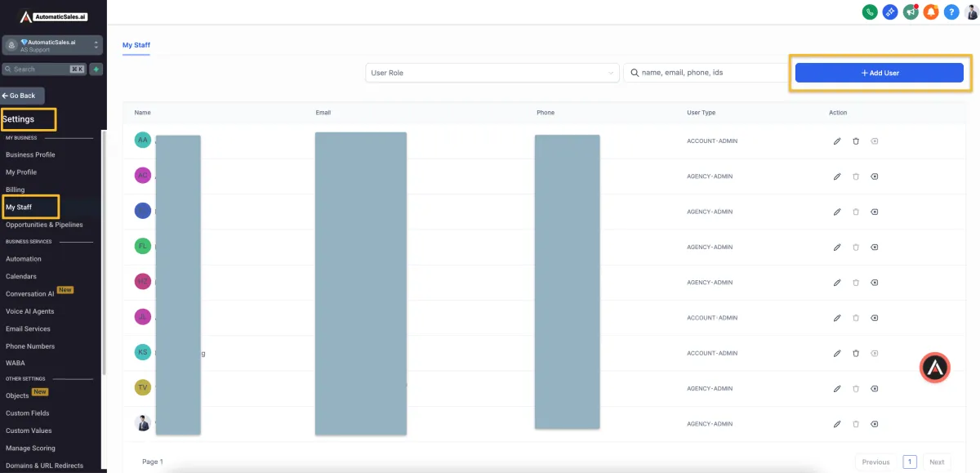980x473 pixels.
Task: Open Billing settings
Action: point(16,190)
